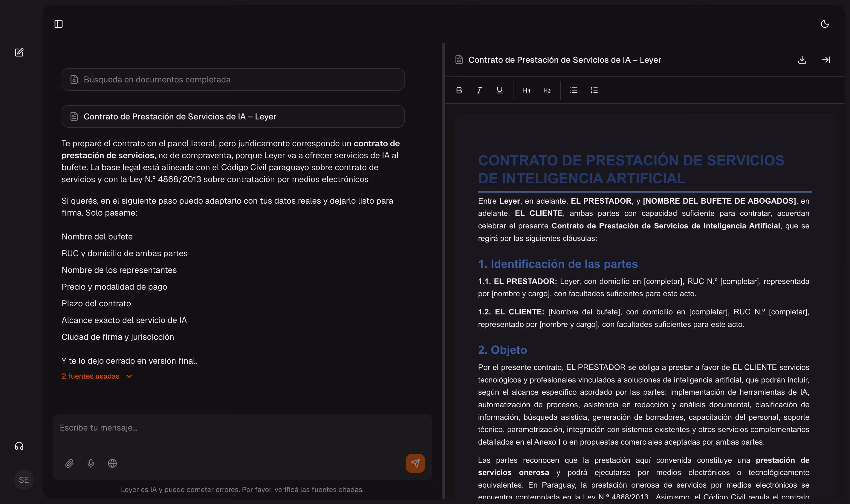
Task: Insert a bulleted list
Action: click(x=573, y=90)
